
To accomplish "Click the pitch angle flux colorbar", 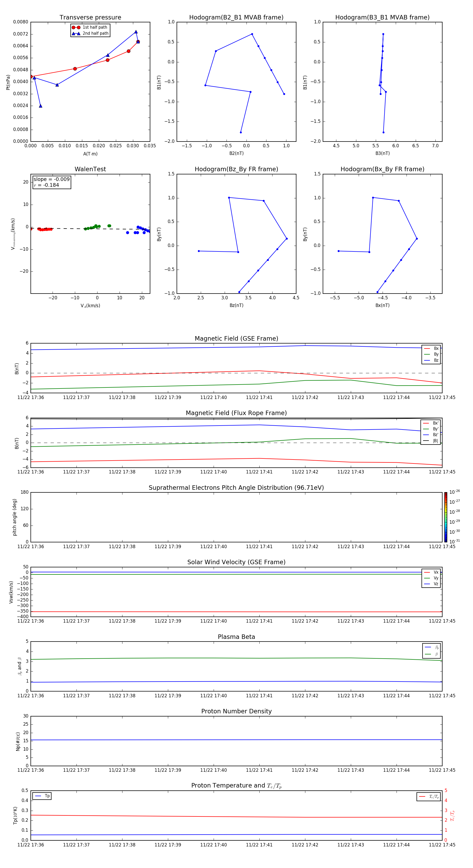I will [x=446, y=517].
